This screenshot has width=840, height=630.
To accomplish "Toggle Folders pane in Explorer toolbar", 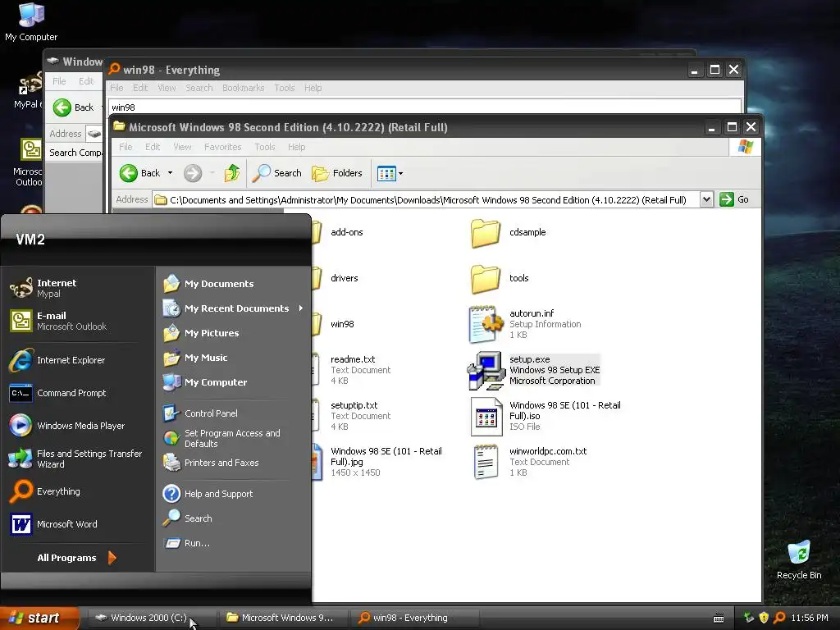I will point(337,173).
